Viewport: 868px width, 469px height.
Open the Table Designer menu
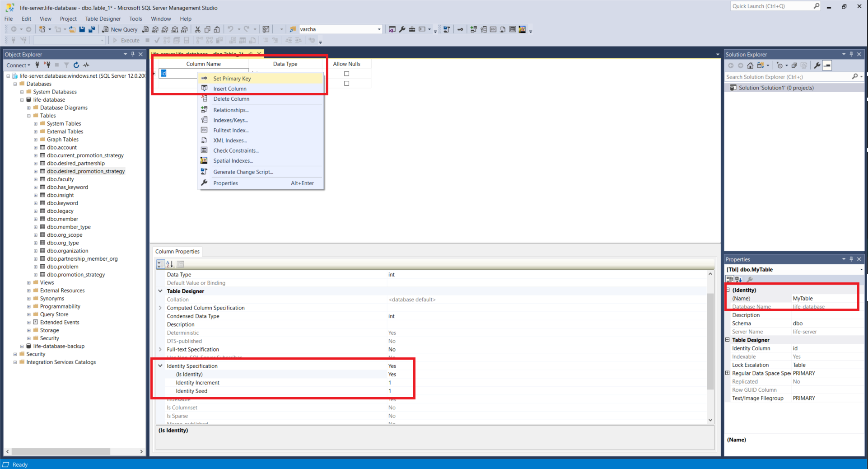103,19
